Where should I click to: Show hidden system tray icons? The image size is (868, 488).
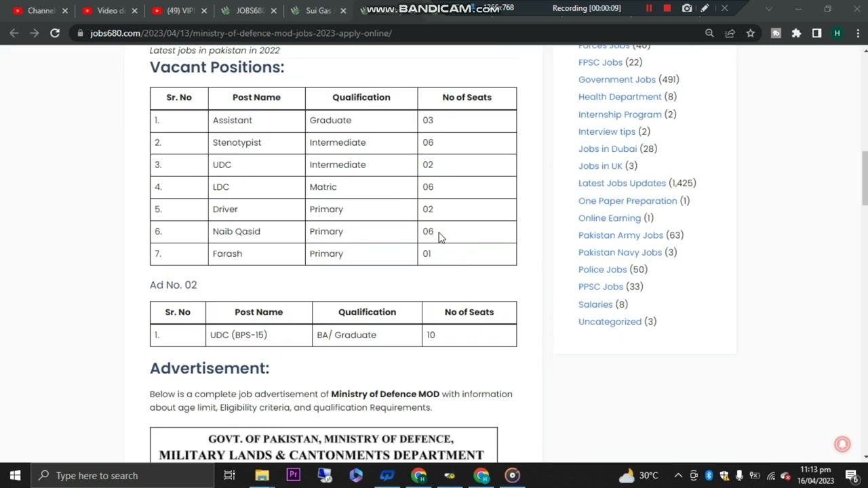678,476
